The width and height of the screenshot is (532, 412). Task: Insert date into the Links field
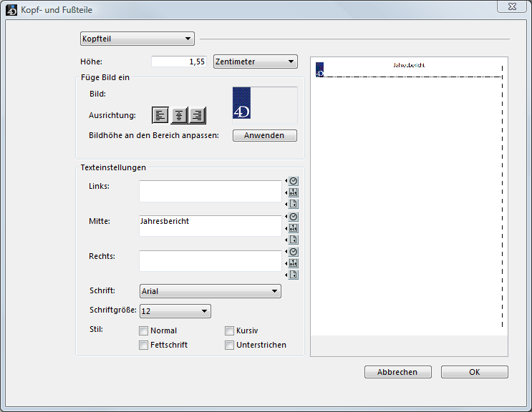[293, 192]
